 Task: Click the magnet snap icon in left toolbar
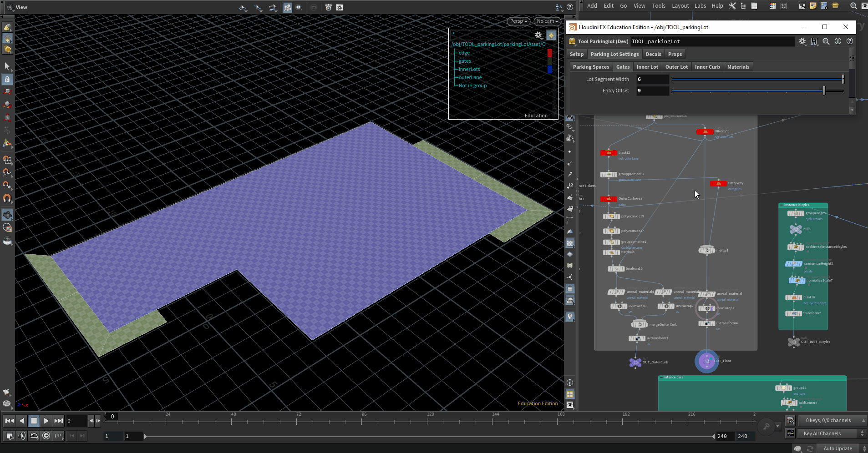[x=7, y=198]
